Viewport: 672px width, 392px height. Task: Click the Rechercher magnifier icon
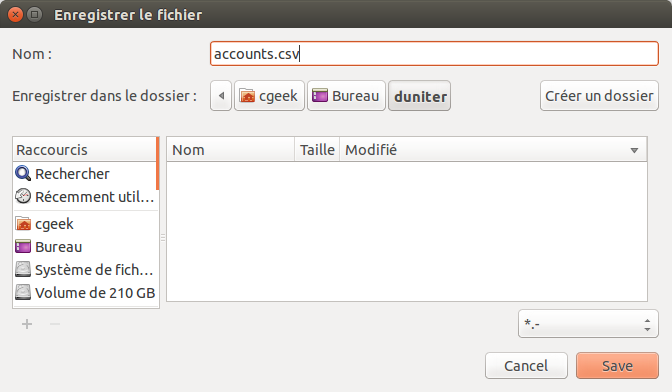tap(23, 174)
